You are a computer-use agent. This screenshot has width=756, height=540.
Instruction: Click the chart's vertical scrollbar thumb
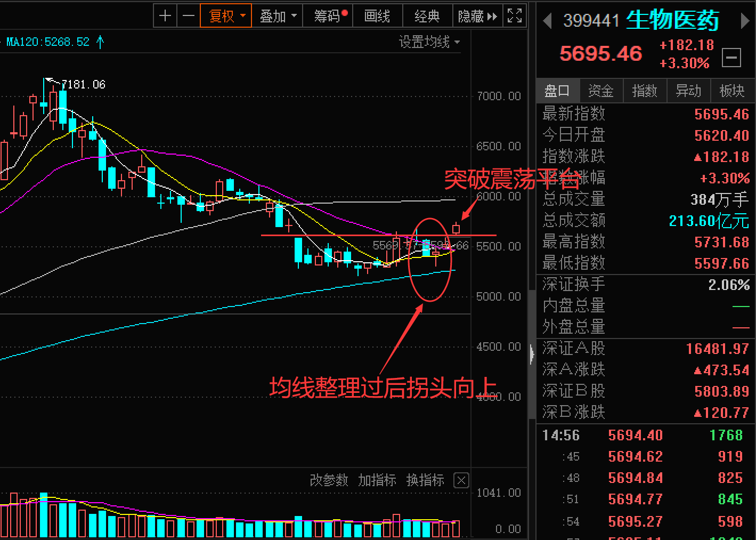pos(532,354)
